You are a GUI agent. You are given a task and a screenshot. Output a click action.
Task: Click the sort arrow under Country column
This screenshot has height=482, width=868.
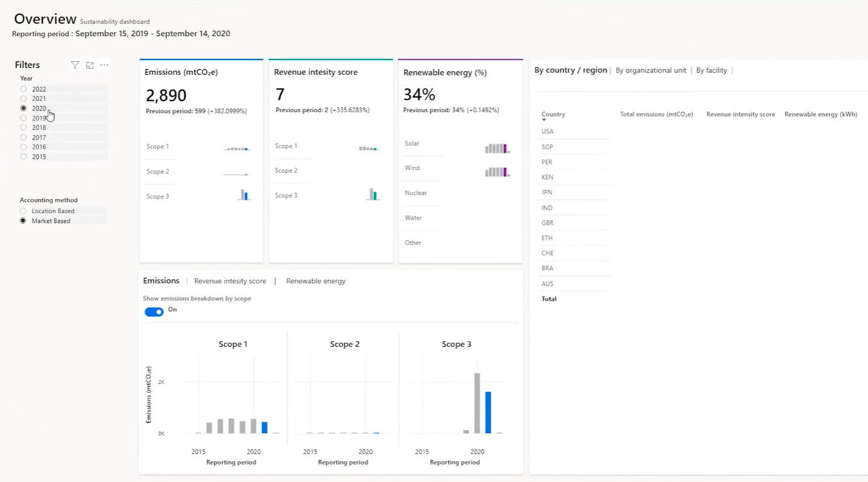[x=544, y=120]
